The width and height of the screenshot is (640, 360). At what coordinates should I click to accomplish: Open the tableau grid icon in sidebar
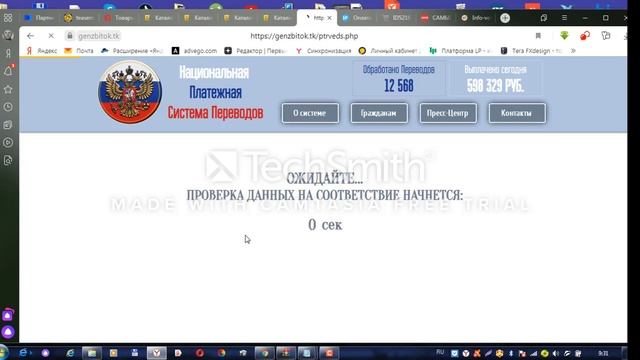click(x=8, y=18)
